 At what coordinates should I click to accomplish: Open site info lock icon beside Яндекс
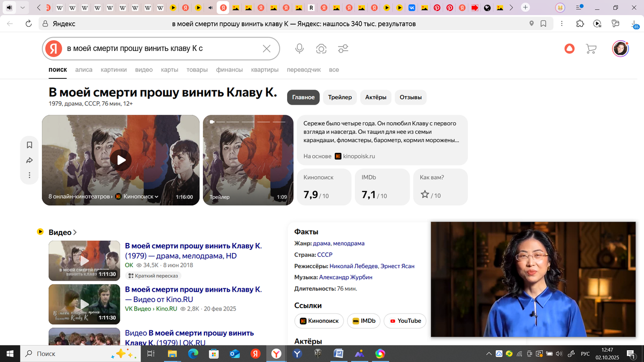[46, 24]
